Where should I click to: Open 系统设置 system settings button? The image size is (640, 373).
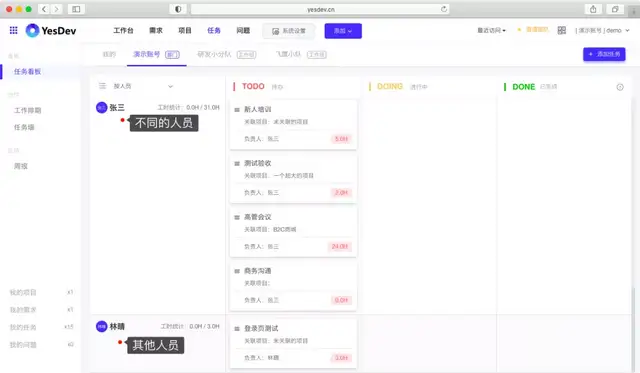pos(289,31)
